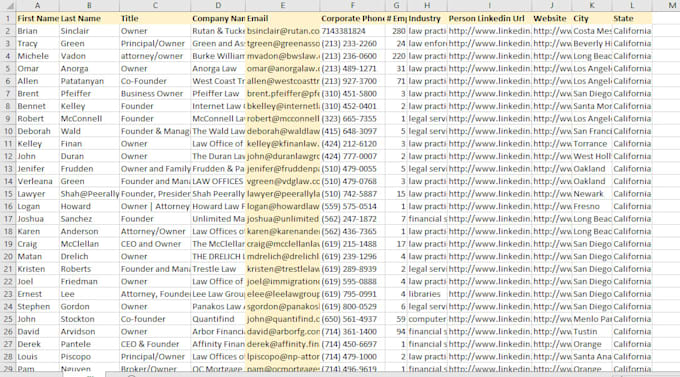Screen dimensions: 680x377
Task: Select the 'Menlo Pa' city cell
Action: [x=592, y=319]
